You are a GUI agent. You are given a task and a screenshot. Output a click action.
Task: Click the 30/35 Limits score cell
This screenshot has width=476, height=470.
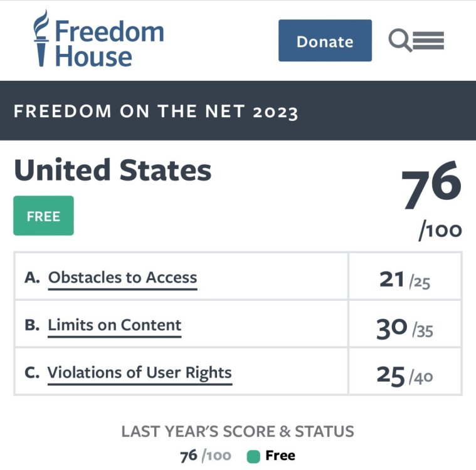tap(405, 328)
